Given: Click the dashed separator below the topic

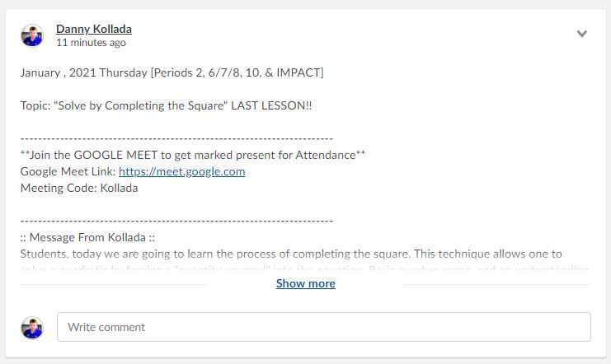Looking at the screenshot, I should [176, 138].
